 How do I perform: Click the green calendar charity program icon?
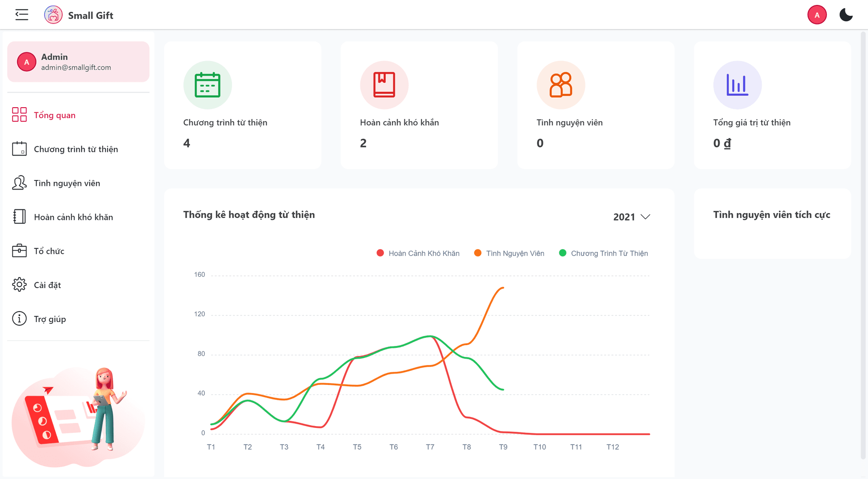pos(208,85)
